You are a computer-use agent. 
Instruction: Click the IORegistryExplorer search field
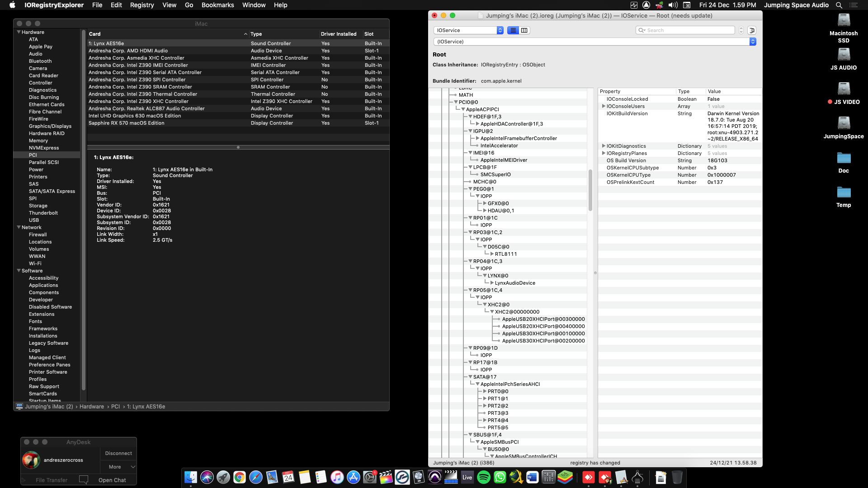click(685, 30)
